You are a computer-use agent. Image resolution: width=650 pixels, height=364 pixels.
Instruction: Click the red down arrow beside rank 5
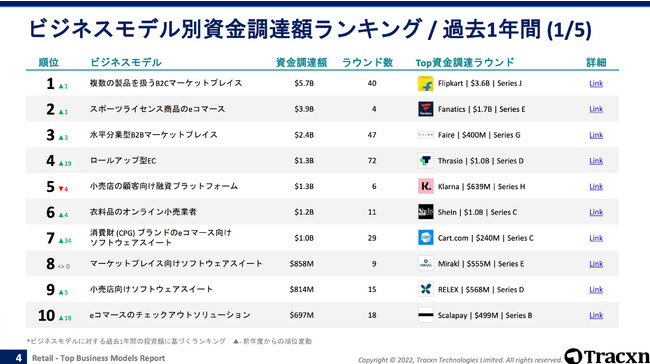(x=61, y=189)
